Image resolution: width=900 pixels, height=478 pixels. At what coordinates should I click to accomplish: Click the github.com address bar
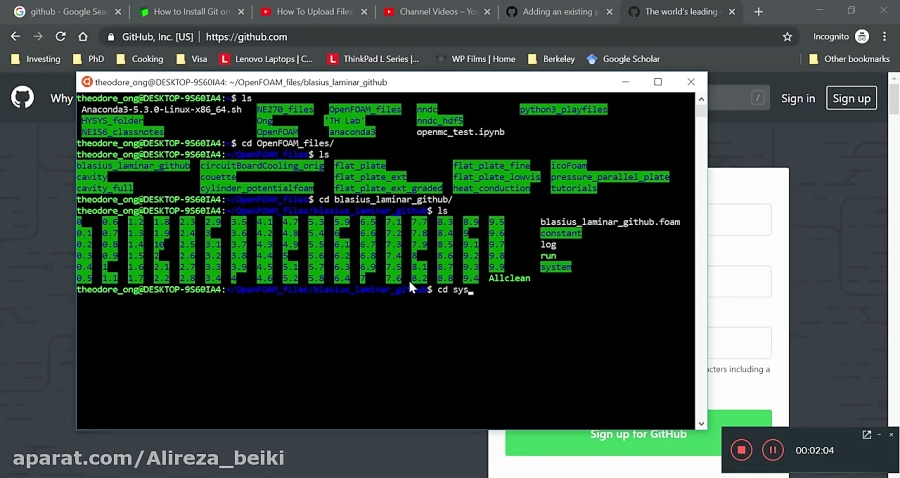(x=400, y=36)
